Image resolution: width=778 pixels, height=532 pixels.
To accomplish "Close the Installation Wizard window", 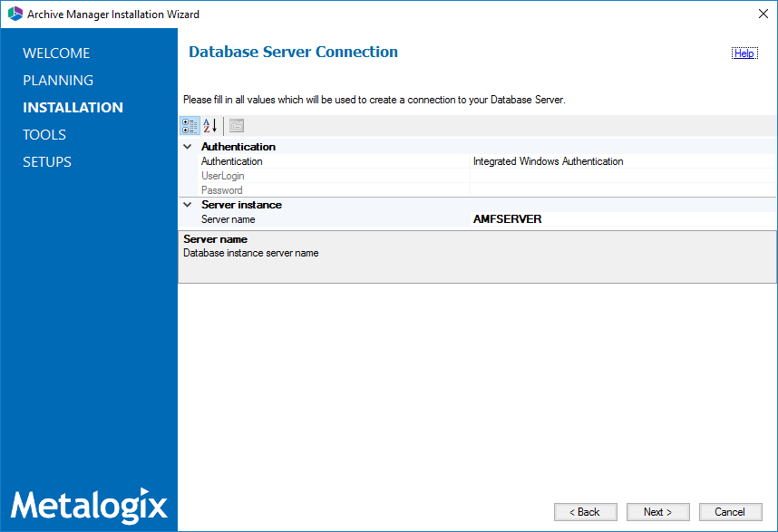I will coord(760,14).
